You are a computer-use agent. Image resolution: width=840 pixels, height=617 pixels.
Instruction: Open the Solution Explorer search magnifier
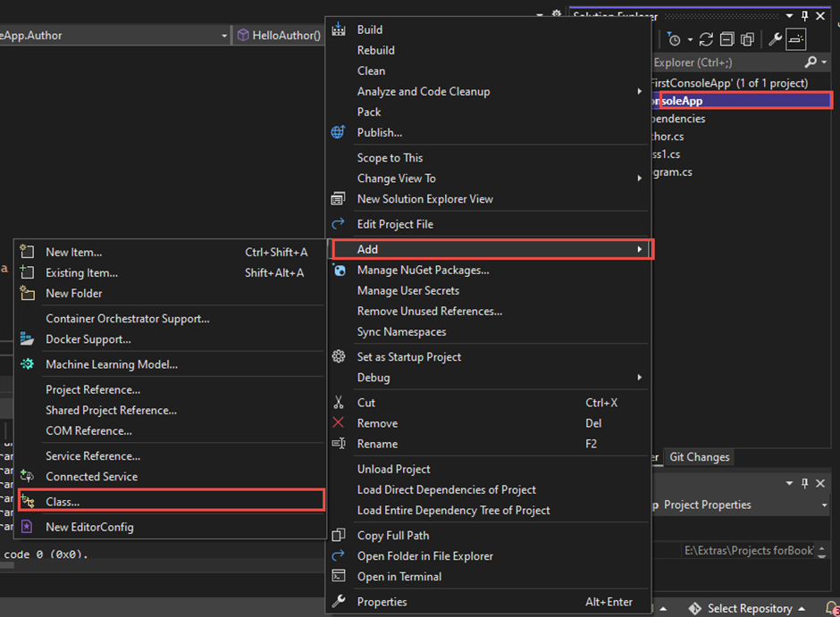tap(810, 62)
